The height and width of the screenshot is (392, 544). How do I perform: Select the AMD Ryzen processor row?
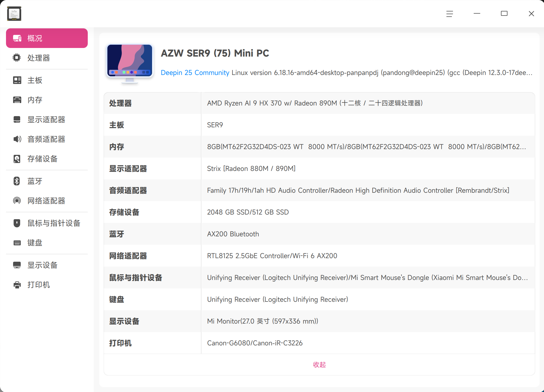click(315, 103)
